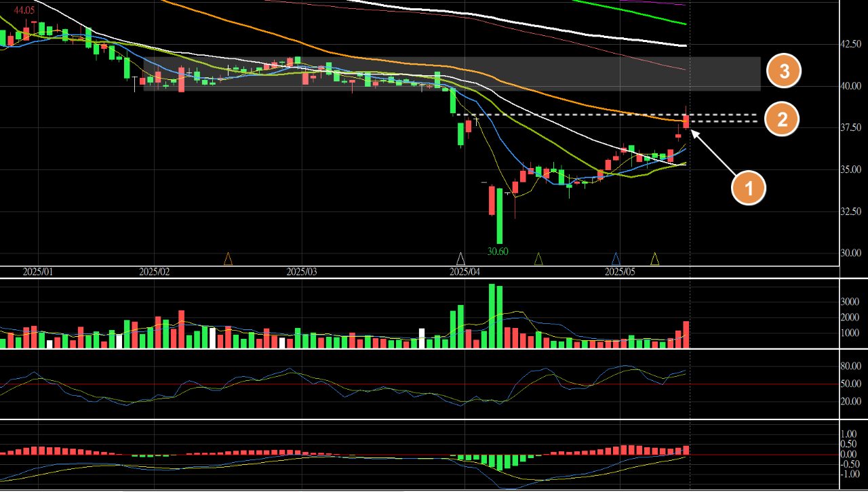The image size is (868, 492).
Task: Click the 1000 volume axis value
Action: [x=850, y=333]
